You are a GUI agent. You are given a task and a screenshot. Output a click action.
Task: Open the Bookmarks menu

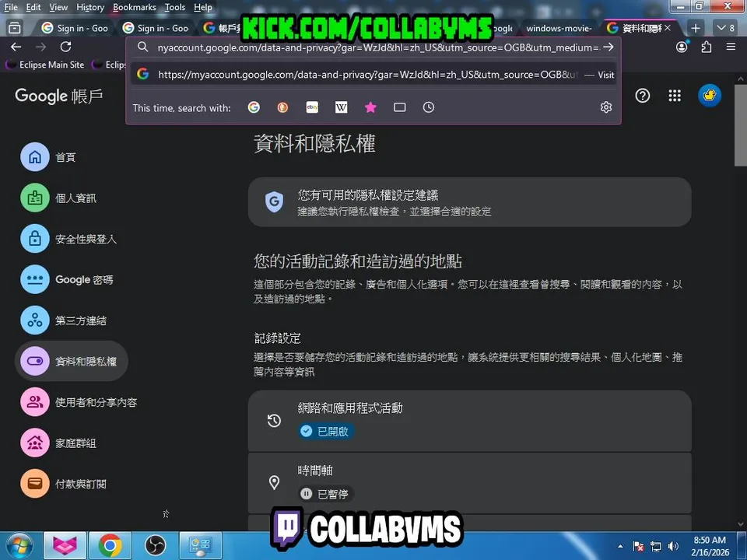click(135, 7)
